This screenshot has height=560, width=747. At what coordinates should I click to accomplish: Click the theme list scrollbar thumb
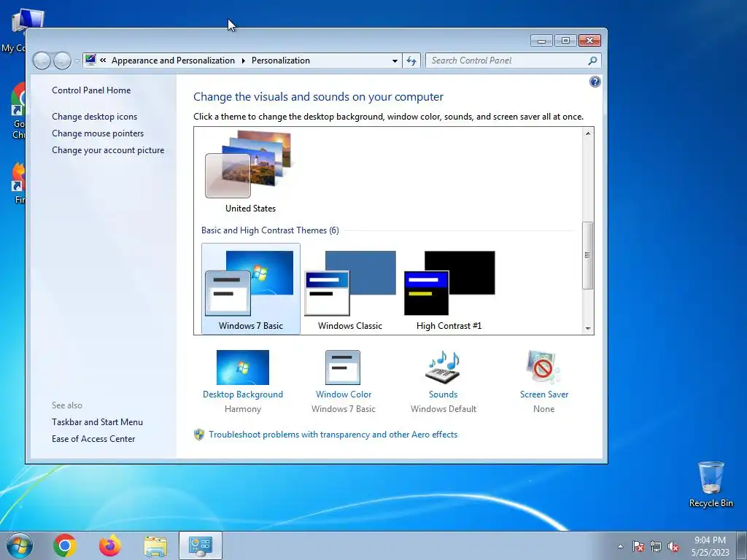(588, 255)
